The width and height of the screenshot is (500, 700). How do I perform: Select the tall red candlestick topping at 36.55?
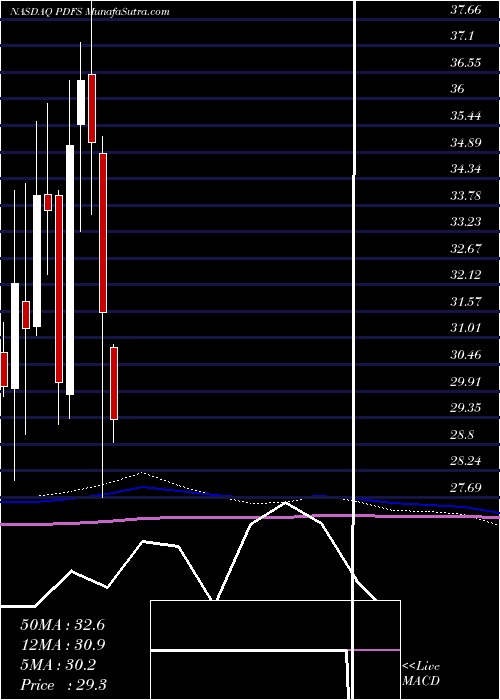click(92, 108)
